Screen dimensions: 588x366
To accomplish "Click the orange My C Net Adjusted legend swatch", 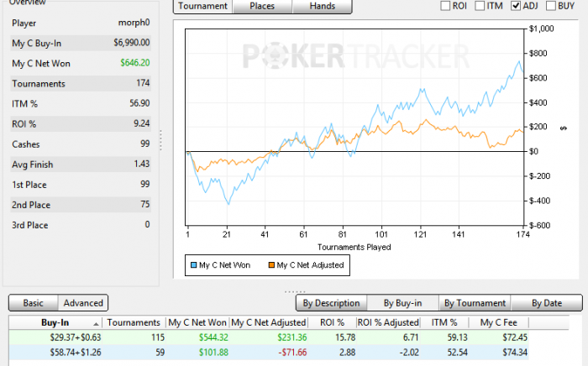I will click(x=271, y=265).
